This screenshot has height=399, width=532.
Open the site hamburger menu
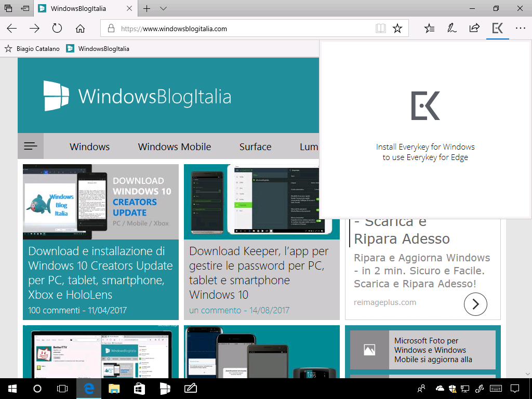[x=31, y=146]
